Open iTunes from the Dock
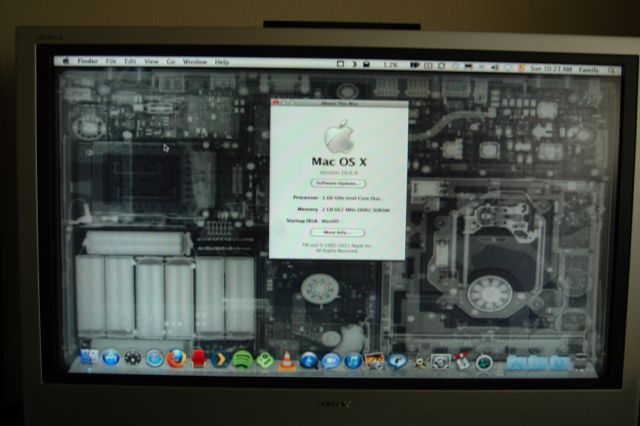The image size is (640, 426). (x=353, y=362)
